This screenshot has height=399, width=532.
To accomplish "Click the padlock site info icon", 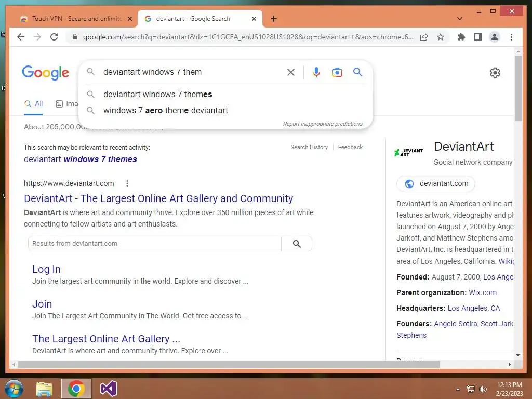I will [75, 37].
